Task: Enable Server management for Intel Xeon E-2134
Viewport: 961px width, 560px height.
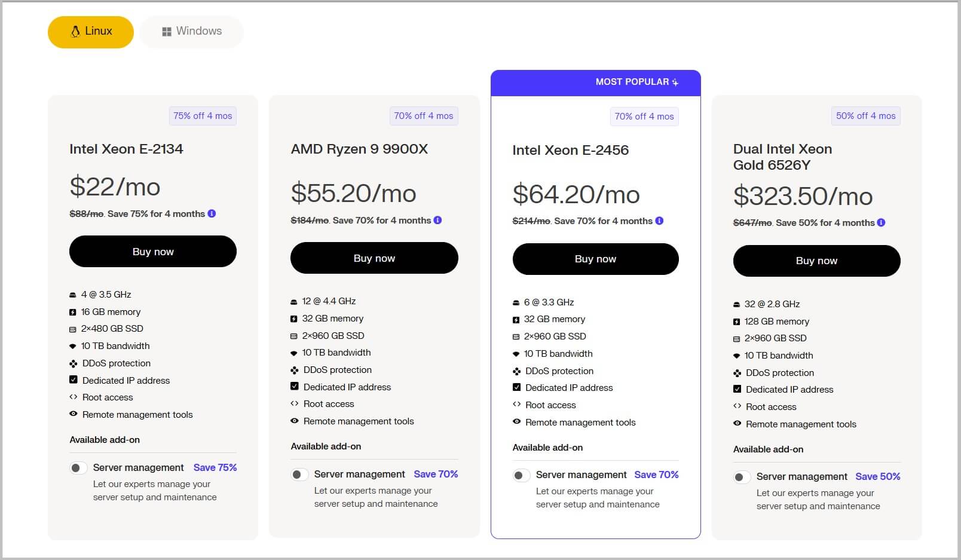Action: pos(78,468)
